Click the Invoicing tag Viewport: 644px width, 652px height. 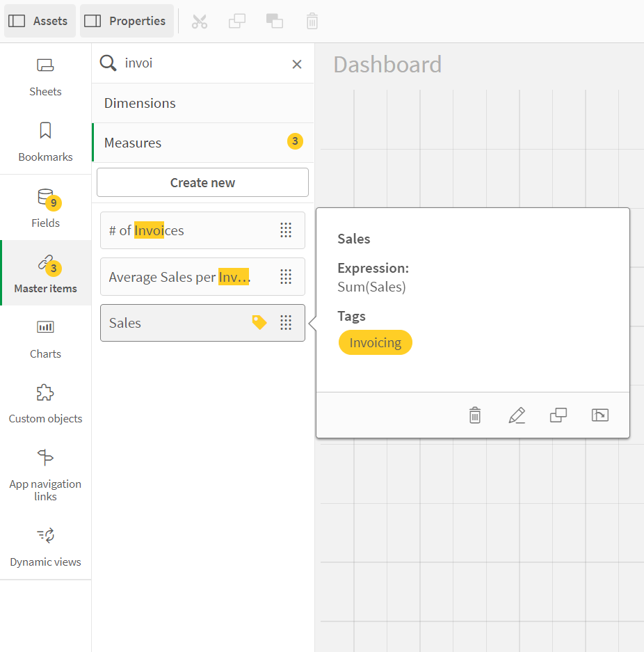click(x=375, y=342)
